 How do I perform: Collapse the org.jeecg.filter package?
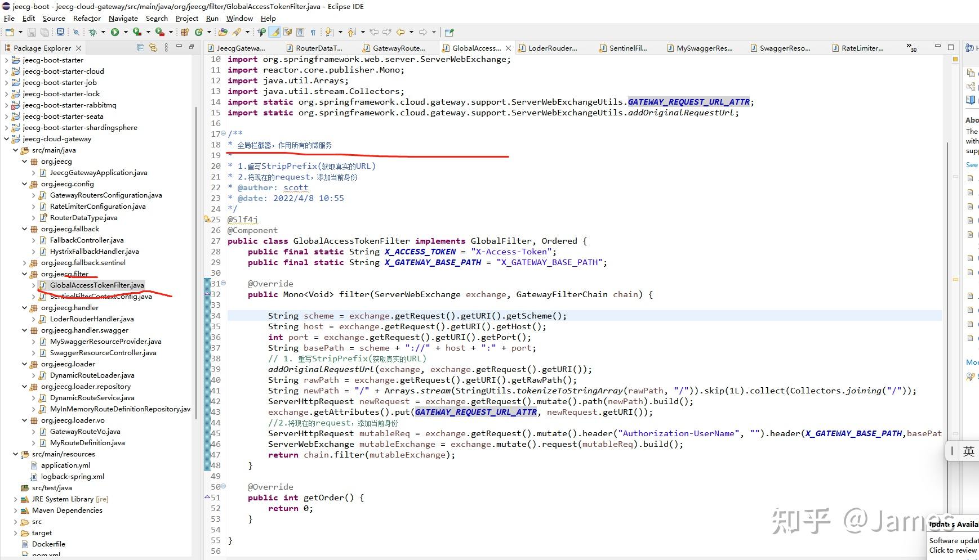coord(24,274)
